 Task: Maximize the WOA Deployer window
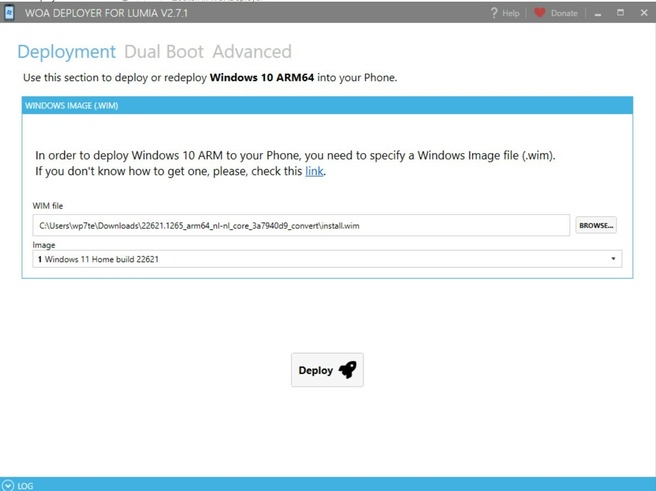(620, 13)
